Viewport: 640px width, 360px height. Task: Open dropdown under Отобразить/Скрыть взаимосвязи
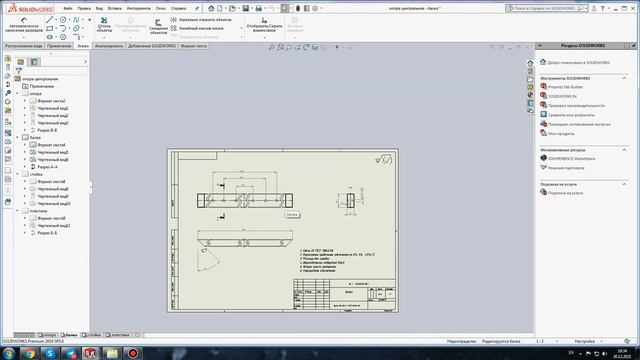264,38
